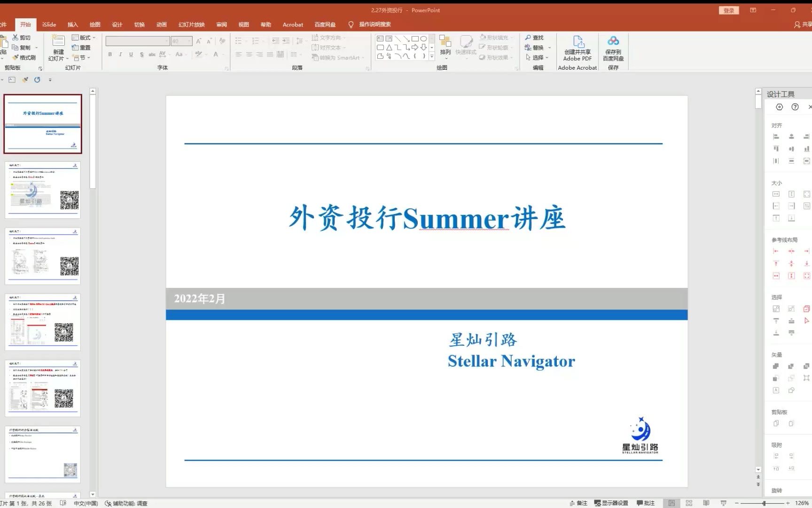Click the Find (查找) magnifier
Screen dimensions: 812x508
tap(528, 38)
